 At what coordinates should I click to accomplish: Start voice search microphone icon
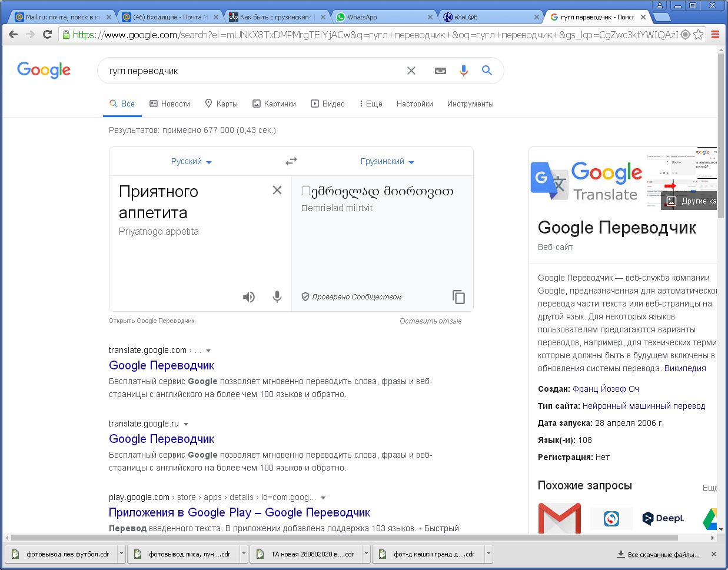[x=464, y=71]
